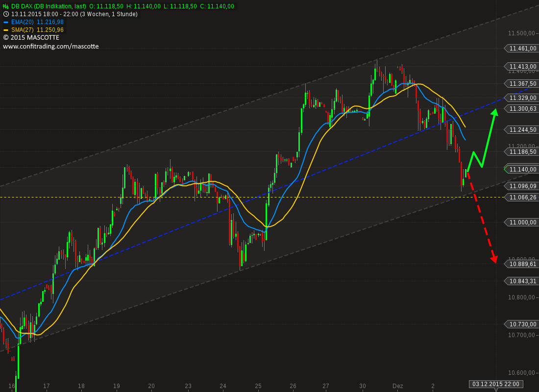Click the Dez month label on the time axis

398,386
